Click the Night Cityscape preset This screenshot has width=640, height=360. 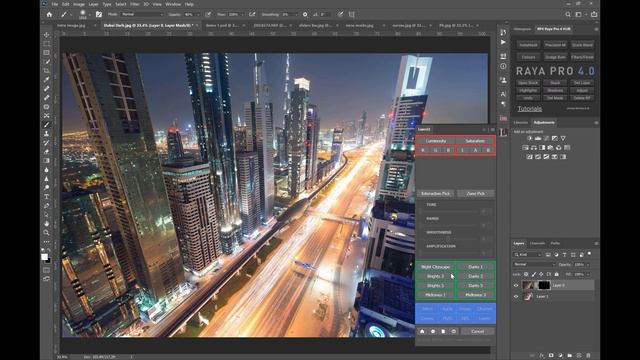435,267
